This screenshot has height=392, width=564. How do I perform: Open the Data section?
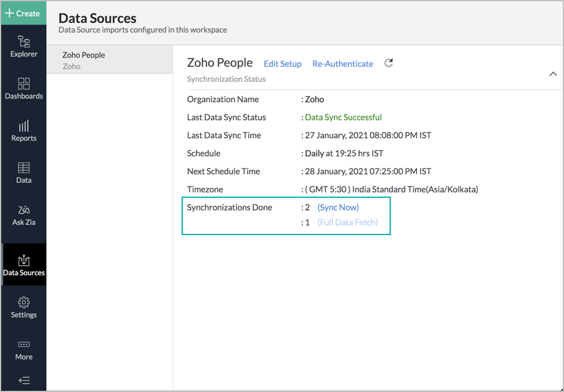[x=23, y=173]
